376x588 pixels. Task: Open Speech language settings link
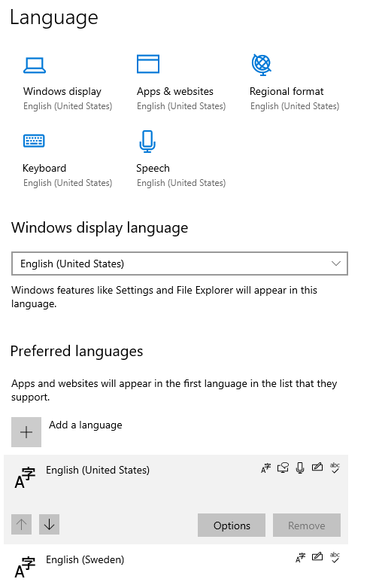click(153, 169)
